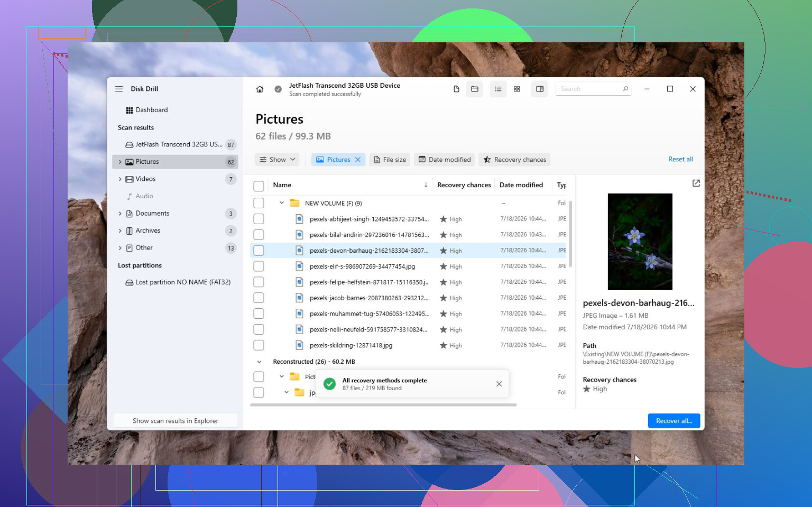Switch to file view icon

pyautogui.click(x=456, y=89)
